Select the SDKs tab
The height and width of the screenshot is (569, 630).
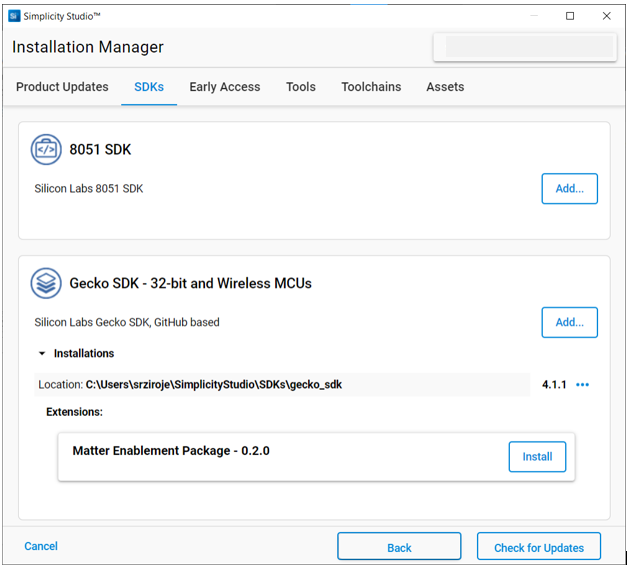pos(149,87)
